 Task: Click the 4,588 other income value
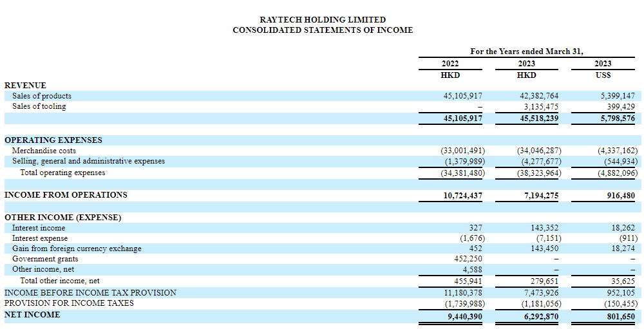click(x=473, y=270)
